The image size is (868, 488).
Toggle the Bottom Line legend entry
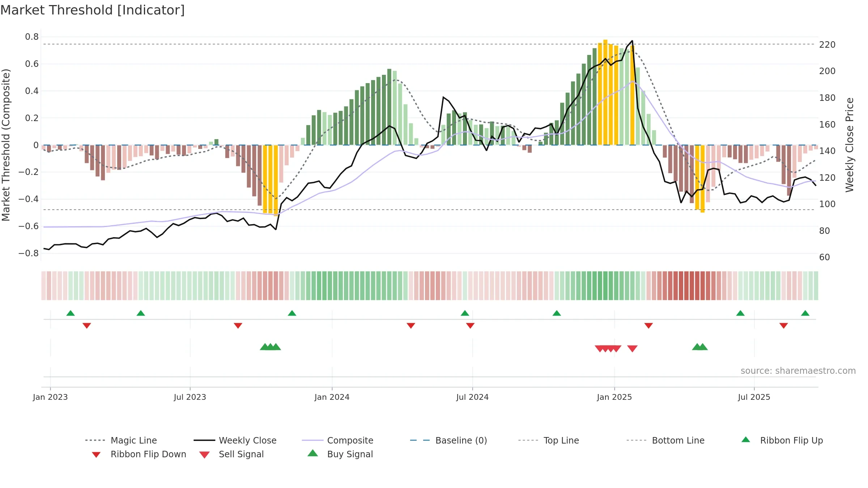(x=665, y=440)
